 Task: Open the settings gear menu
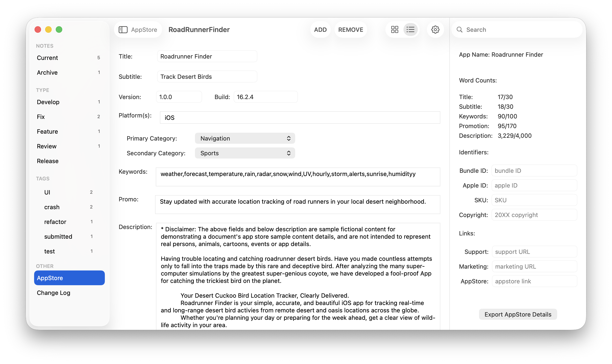coord(435,29)
